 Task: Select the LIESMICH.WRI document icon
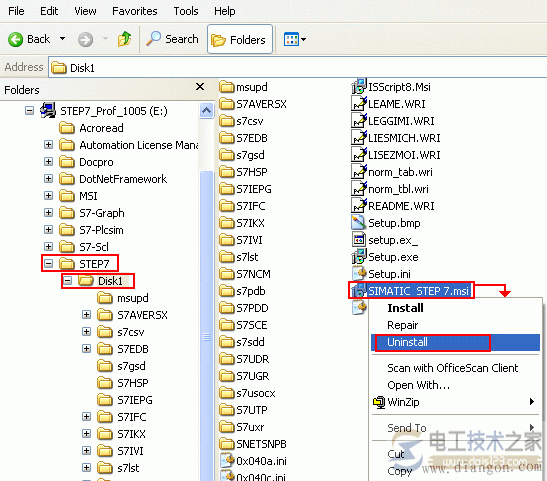[x=359, y=138]
